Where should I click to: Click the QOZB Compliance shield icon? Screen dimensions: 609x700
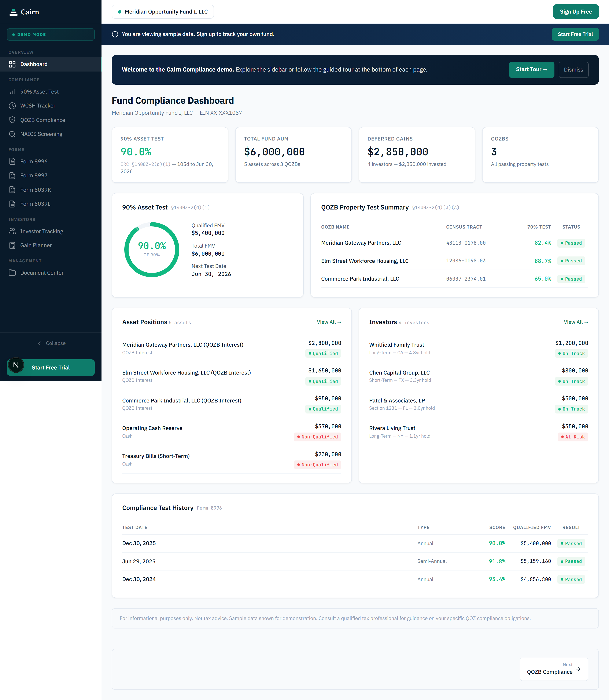coord(12,120)
